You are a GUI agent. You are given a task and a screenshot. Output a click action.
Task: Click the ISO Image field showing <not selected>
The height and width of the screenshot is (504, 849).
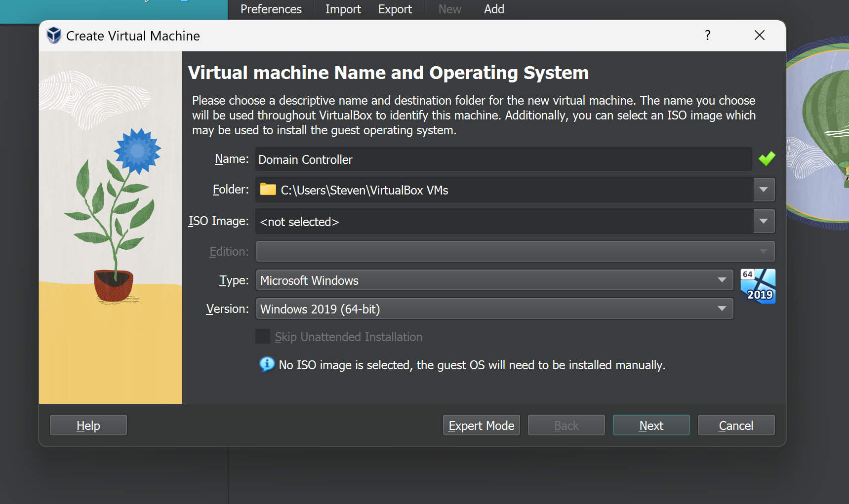click(504, 222)
